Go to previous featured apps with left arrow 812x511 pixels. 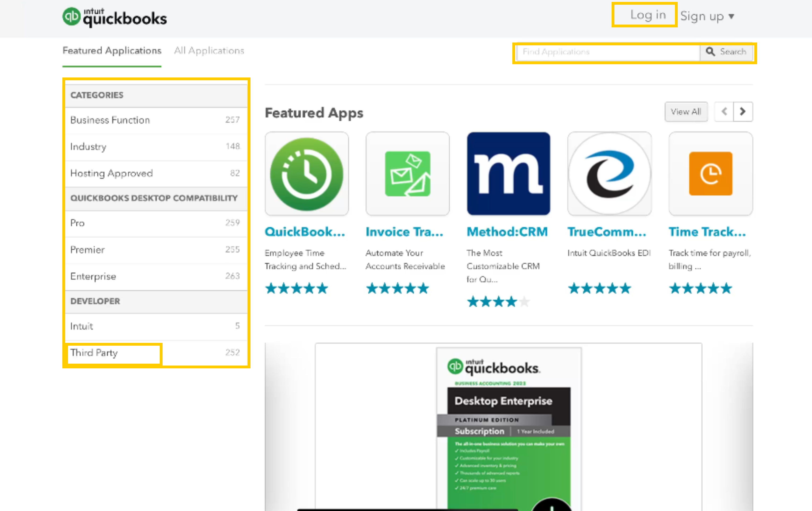[x=724, y=111]
